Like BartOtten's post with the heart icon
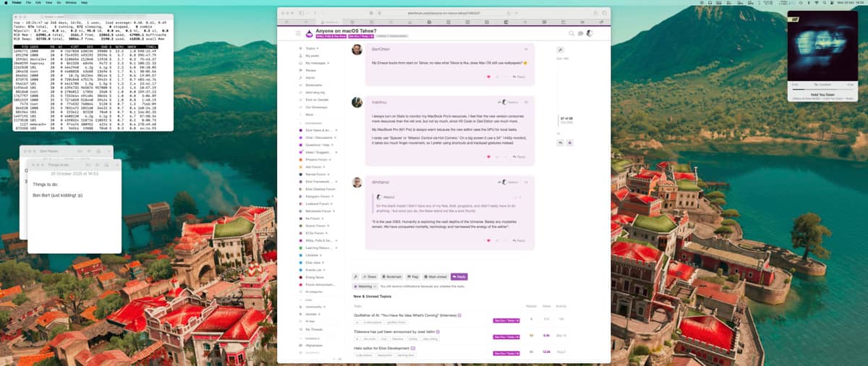868x366 pixels. coord(488,77)
